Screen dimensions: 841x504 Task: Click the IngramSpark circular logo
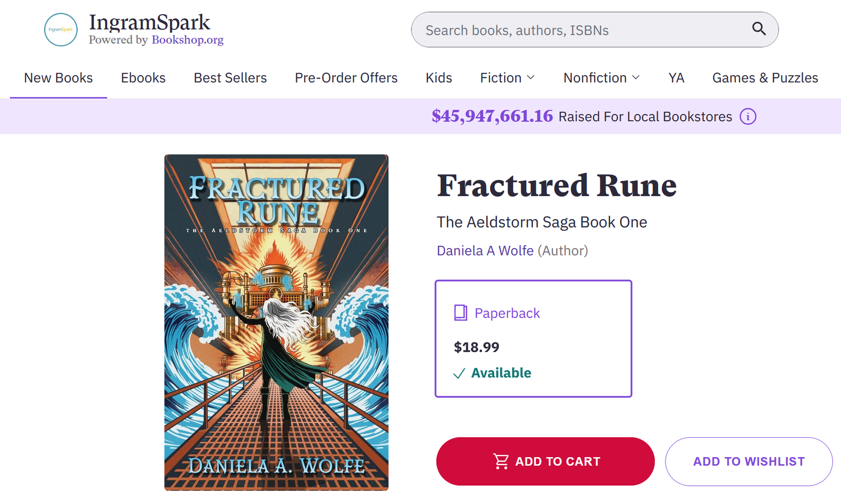coord(61,30)
